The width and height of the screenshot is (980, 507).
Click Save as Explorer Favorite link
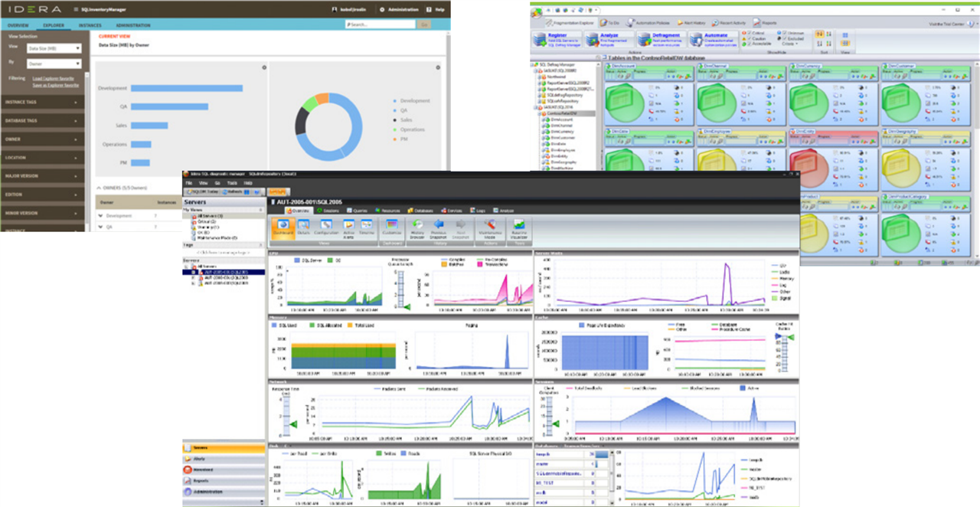(54, 84)
